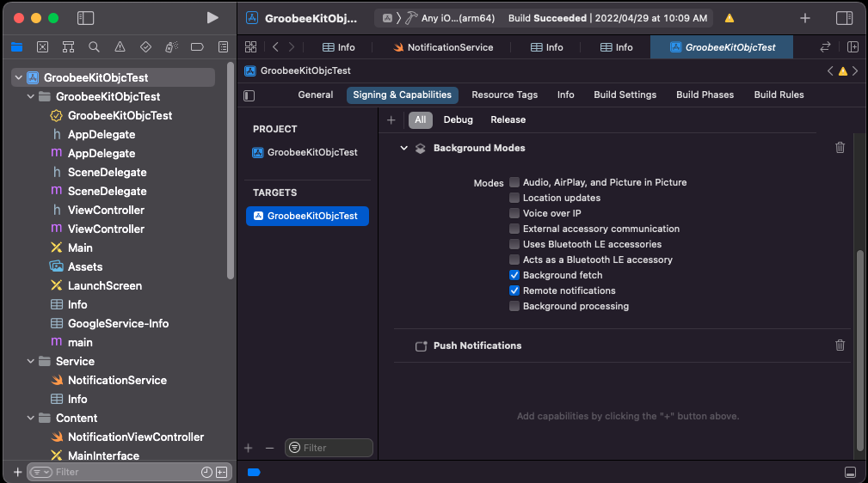Click the plus Library button in the toolbar
The image size is (868, 483).
pos(805,18)
